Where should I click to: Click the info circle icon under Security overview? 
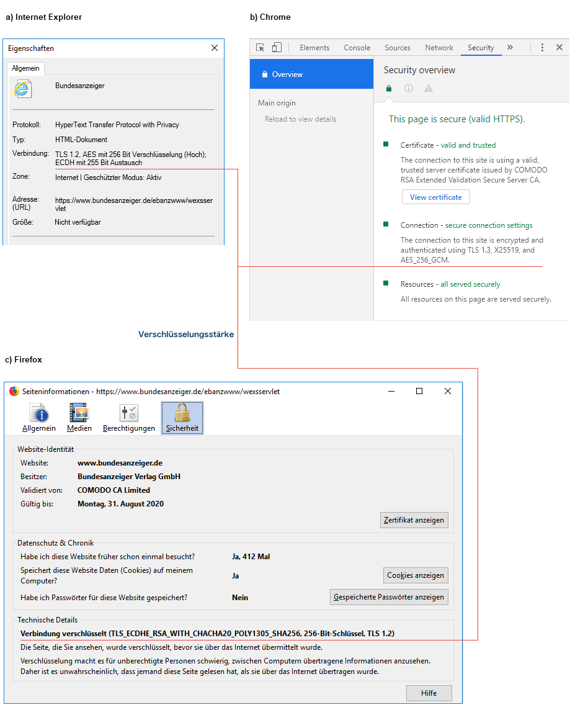pos(409,88)
